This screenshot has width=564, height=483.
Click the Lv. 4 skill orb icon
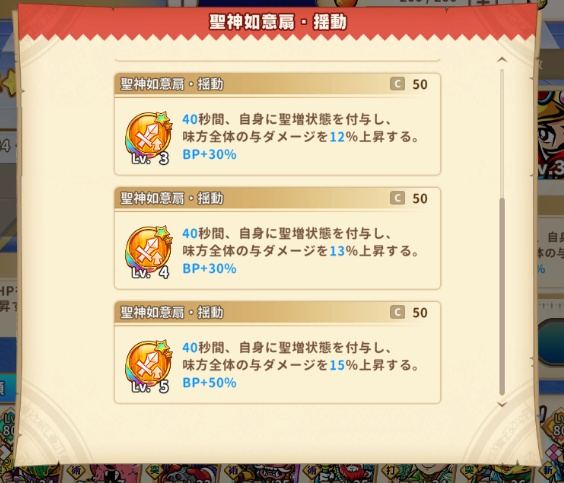(x=149, y=252)
